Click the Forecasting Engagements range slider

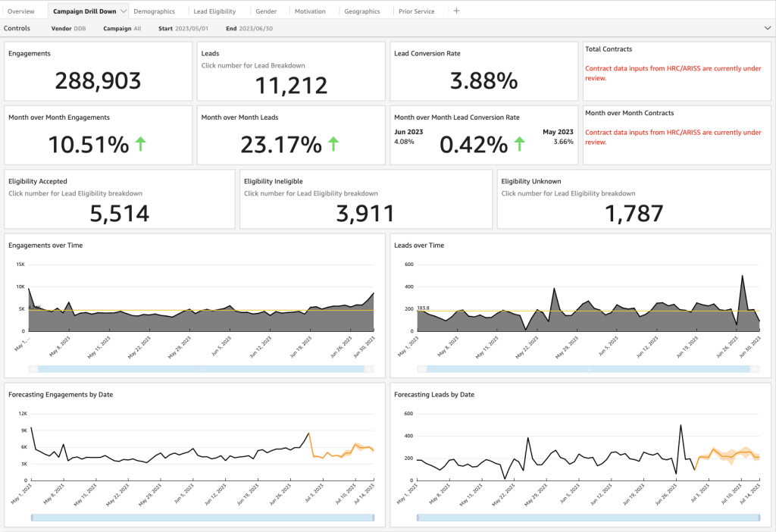coord(202,518)
